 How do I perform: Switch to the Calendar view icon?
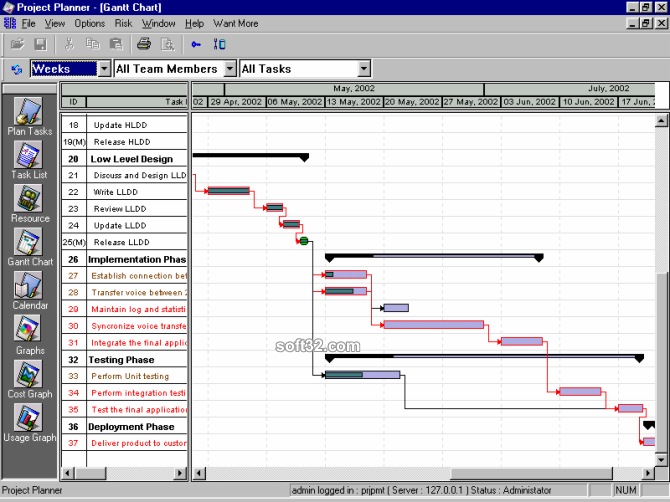tap(29, 286)
